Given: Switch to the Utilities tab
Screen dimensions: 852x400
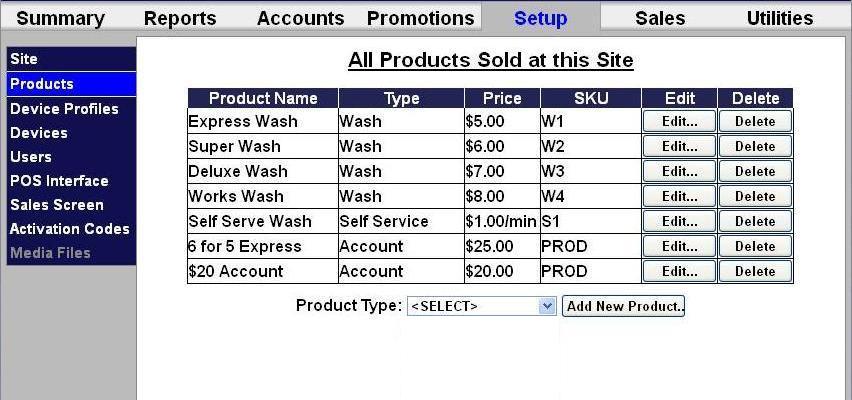Looking at the screenshot, I should click(780, 18).
